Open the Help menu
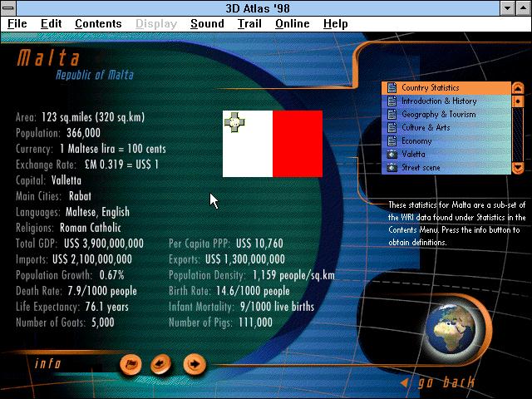 coord(335,24)
